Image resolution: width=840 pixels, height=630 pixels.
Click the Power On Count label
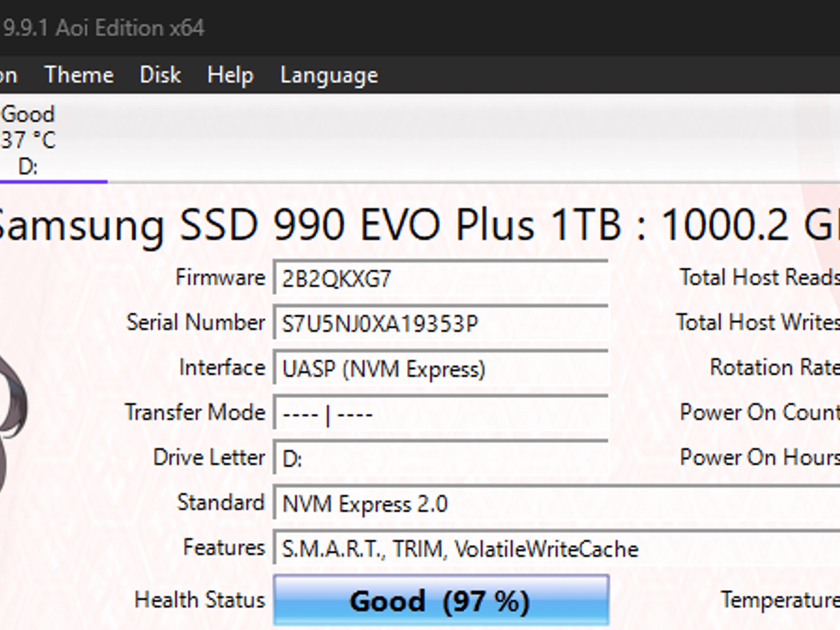click(x=760, y=412)
